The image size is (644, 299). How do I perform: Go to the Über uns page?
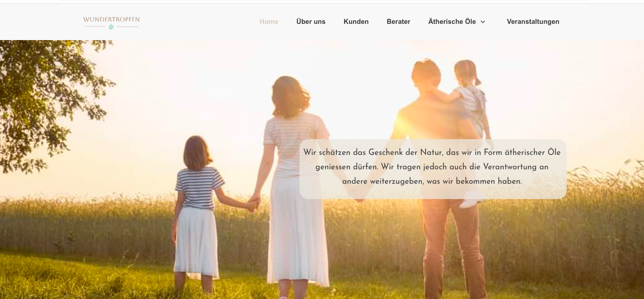pyautogui.click(x=311, y=22)
